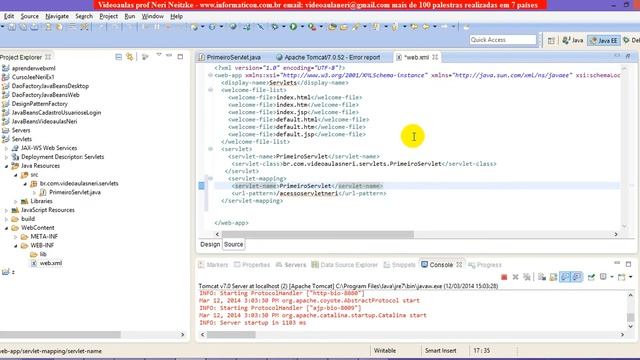Maximize the Console view panel
This screenshot has width=640, height=360.
click(x=628, y=264)
